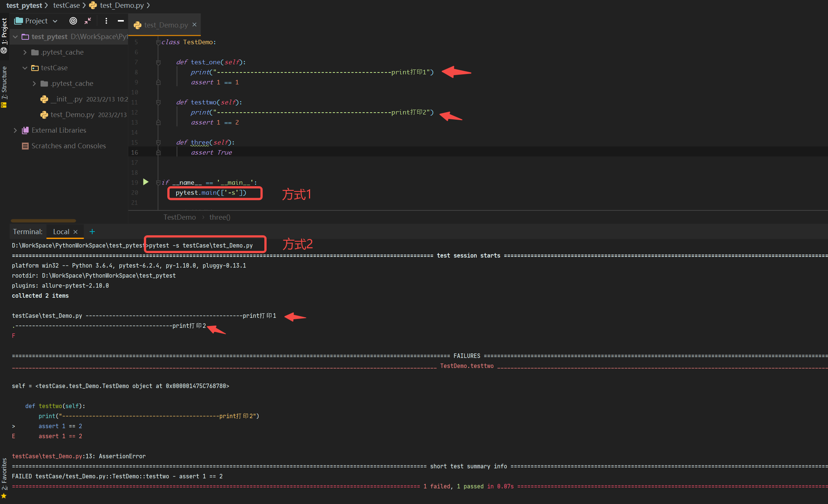Close the Local terminal tab
The width and height of the screenshot is (828, 504).
pos(75,232)
